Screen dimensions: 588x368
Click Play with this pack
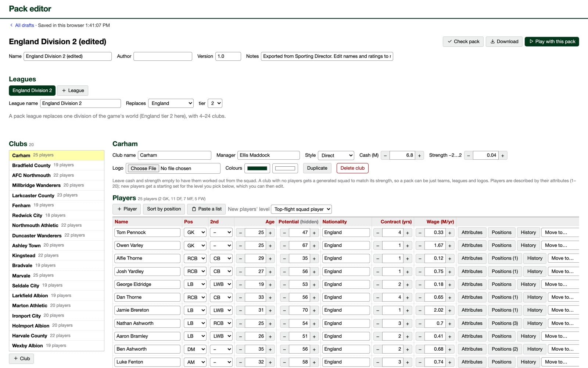click(552, 42)
